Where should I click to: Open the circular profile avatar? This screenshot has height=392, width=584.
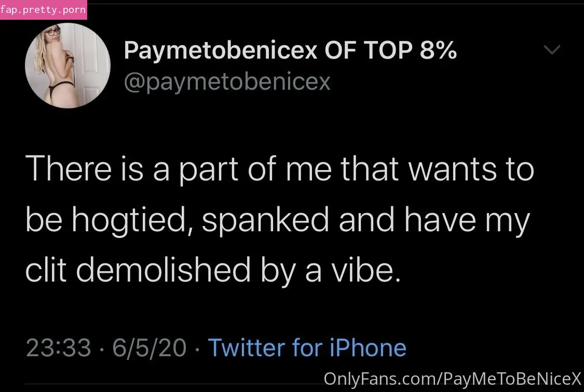click(x=67, y=65)
